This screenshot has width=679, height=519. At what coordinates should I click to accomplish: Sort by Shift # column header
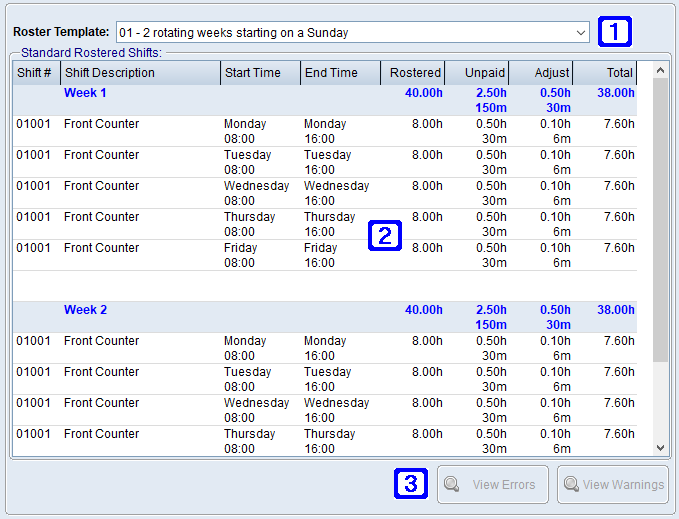coord(36,73)
